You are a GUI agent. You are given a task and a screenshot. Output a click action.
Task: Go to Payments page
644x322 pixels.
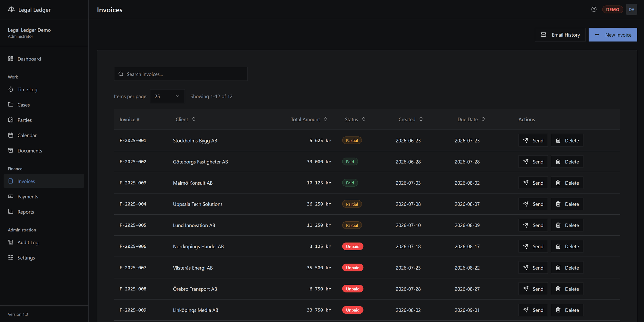tap(44, 197)
